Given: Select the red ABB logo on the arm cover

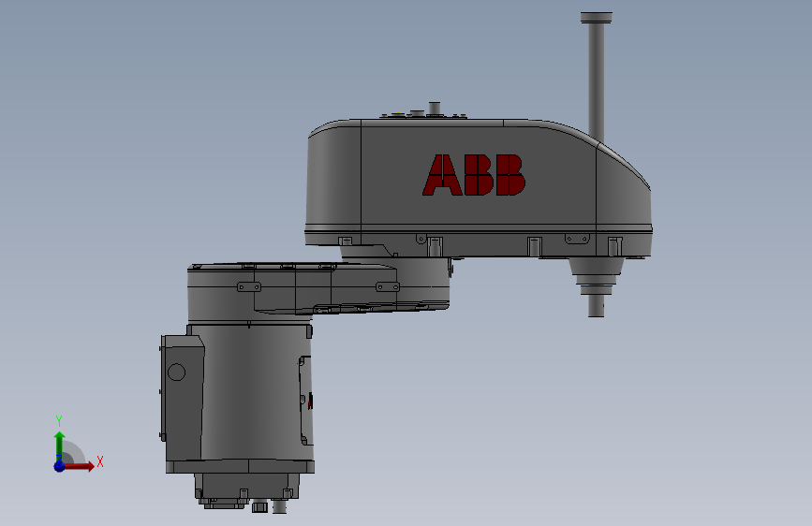Looking at the screenshot, I should click(x=474, y=175).
